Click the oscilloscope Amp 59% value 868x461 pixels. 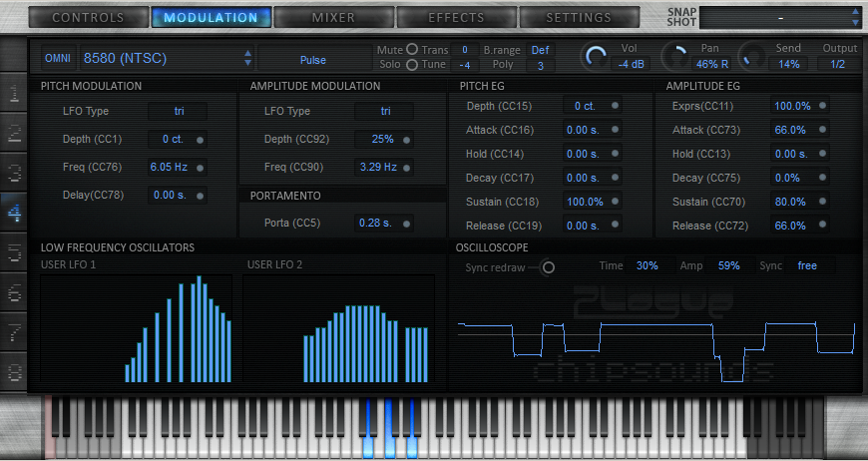[729, 265]
